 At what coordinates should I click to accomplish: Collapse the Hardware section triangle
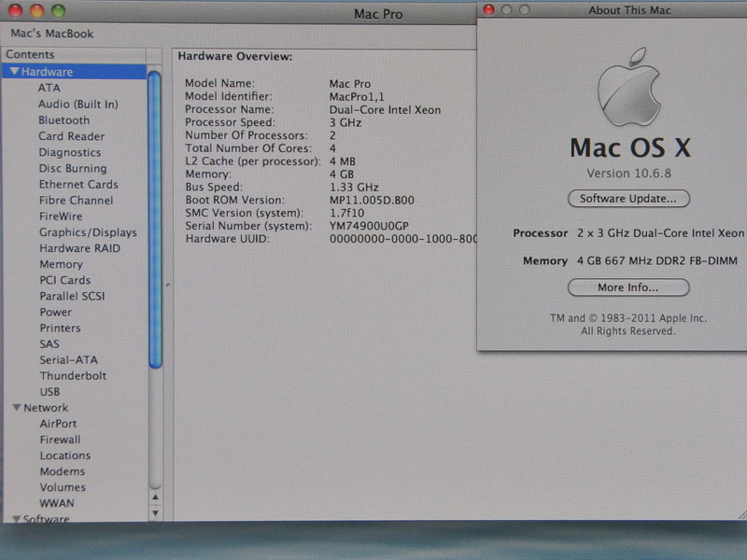15,72
